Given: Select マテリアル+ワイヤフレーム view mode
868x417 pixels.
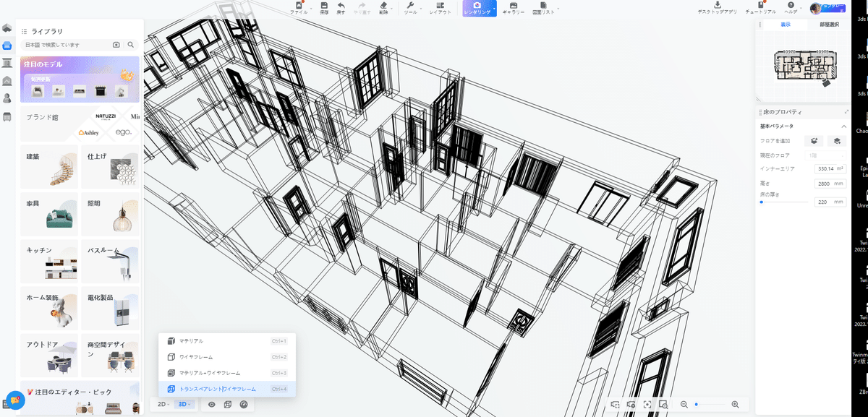Looking at the screenshot, I should [x=227, y=373].
